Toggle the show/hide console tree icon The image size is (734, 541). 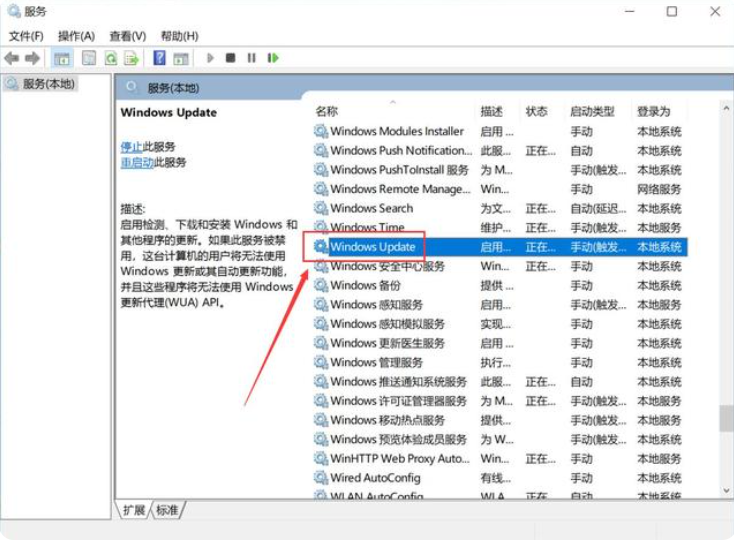62,58
